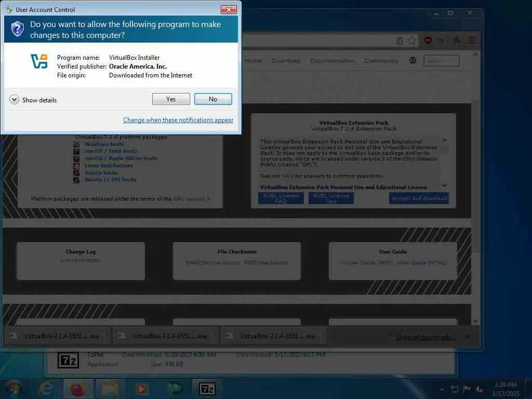Open the Community menu on VirtualBox site
This screenshot has width=532, height=399.
[x=381, y=61]
